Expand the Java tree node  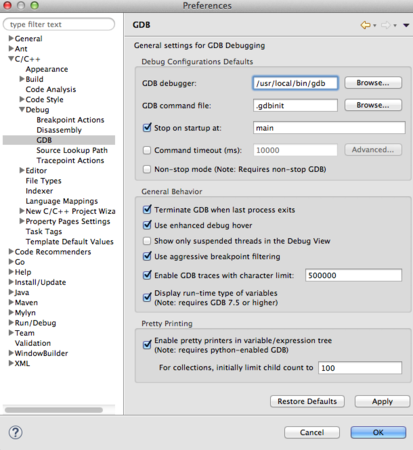point(11,292)
